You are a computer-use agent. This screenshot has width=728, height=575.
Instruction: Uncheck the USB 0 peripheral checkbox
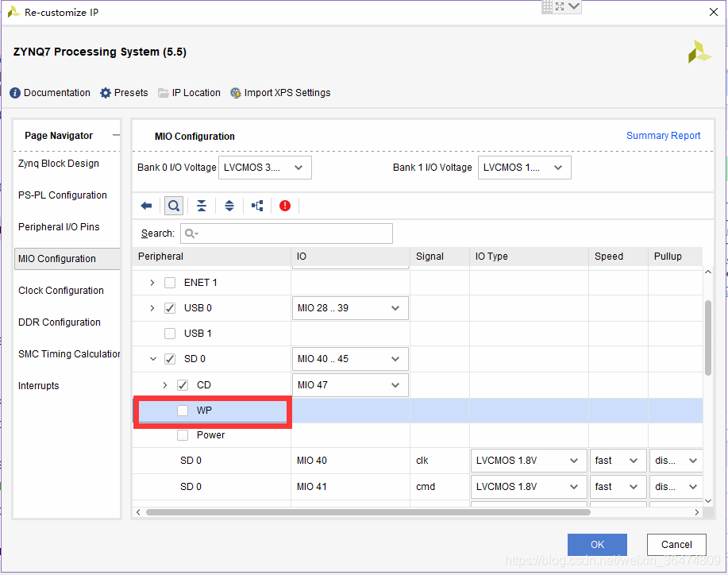170,308
